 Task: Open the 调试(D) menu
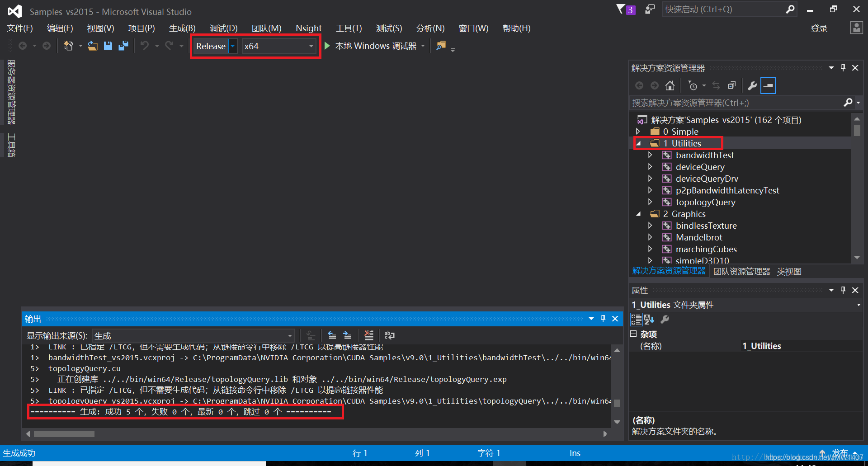pyautogui.click(x=223, y=28)
